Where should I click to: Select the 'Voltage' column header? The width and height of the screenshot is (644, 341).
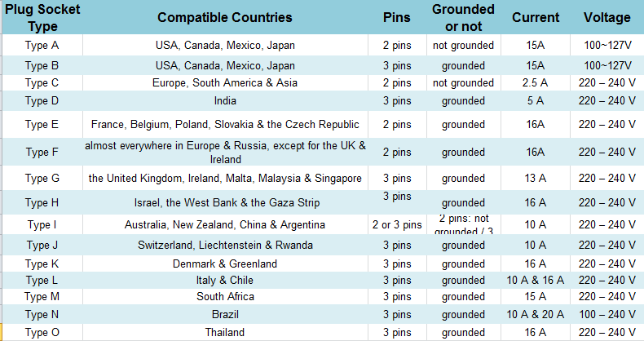coord(607,17)
